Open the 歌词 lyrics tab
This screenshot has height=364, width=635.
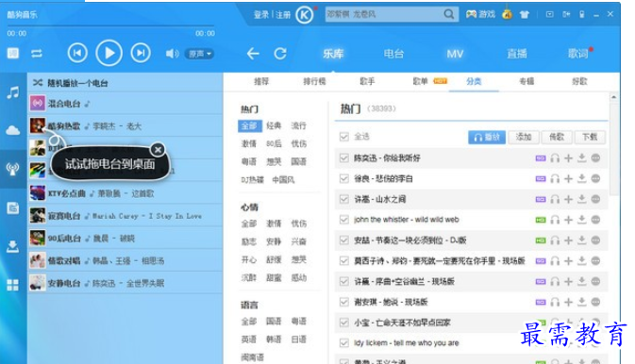[577, 54]
